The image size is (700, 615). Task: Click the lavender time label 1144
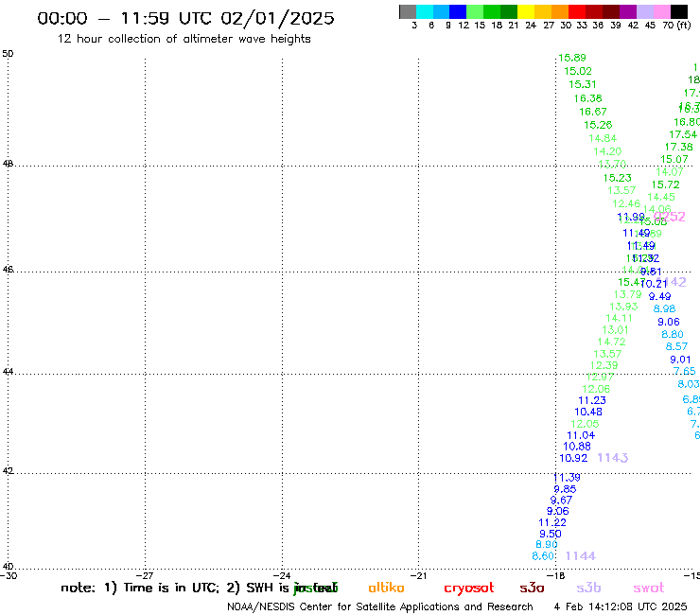[581, 556]
